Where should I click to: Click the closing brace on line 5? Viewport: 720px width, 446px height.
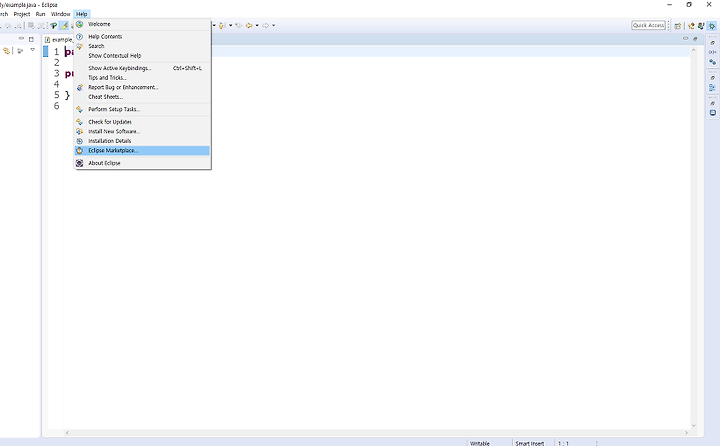click(x=68, y=96)
